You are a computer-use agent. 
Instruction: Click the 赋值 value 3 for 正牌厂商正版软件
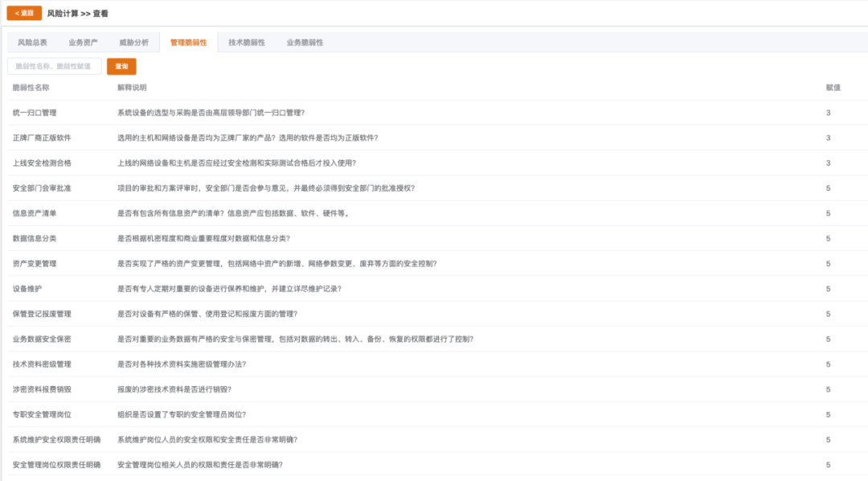tap(828, 138)
